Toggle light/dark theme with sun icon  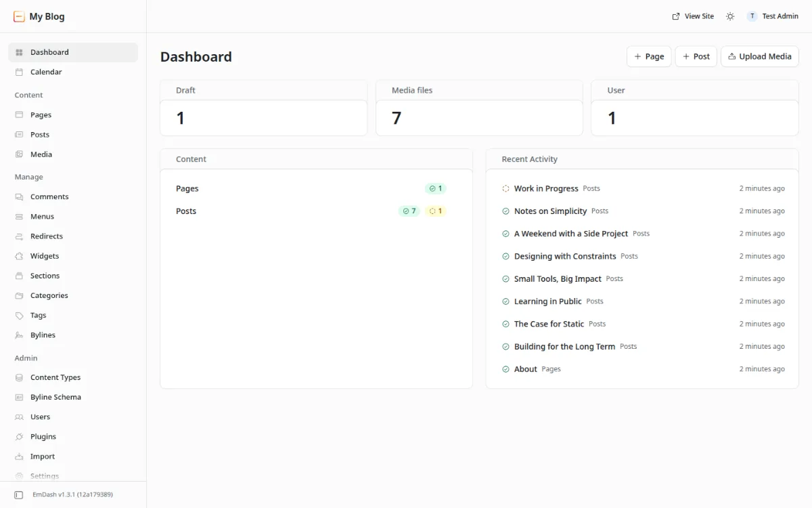[730, 16]
